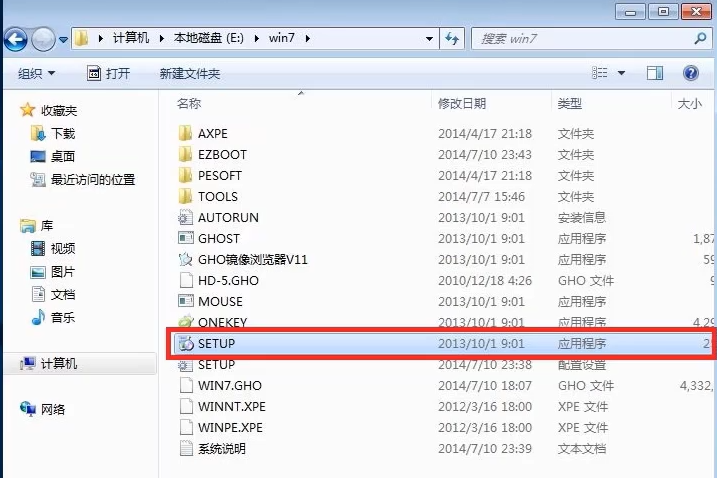This screenshot has width=717, height=478.
Task: Open the 组织 dropdown menu
Action: [37, 73]
